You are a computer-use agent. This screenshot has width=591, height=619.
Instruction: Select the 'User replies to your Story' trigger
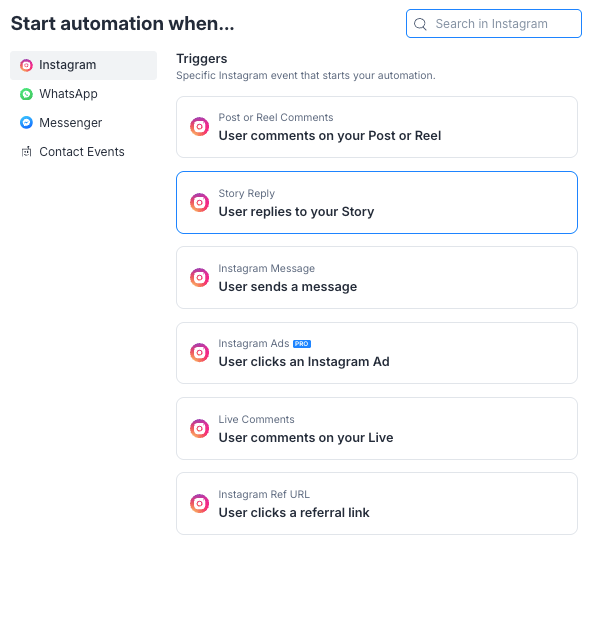click(377, 203)
